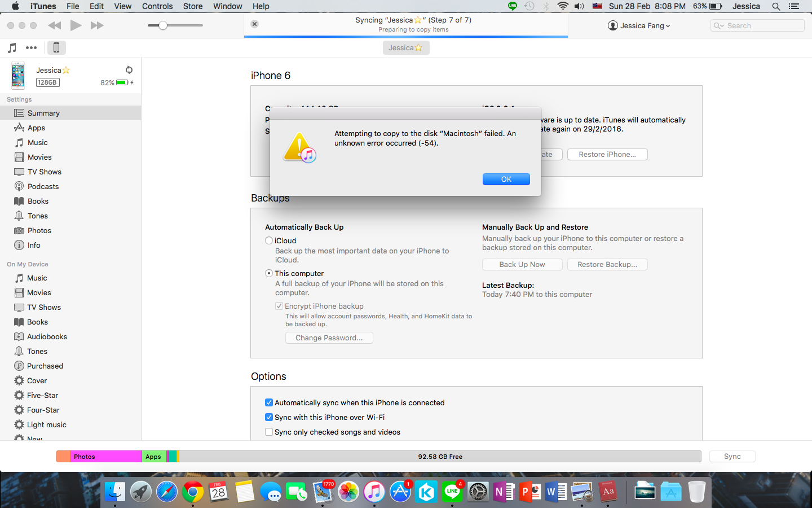Open the Search field options dropdown arrow
Viewport: 812px width, 508px height.
coord(718,25)
